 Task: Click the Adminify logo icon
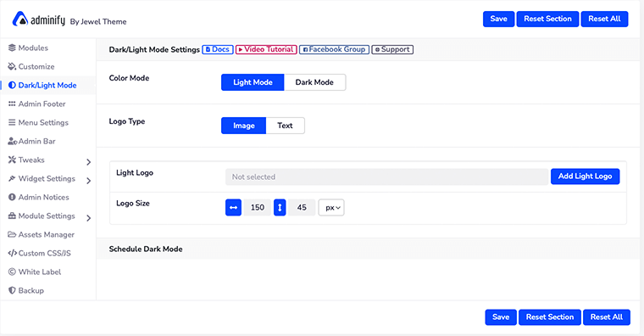click(x=19, y=19)
